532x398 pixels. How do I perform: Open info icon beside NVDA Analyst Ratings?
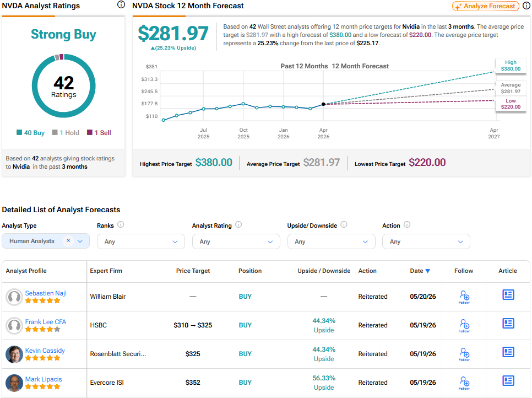coord(121,5)
